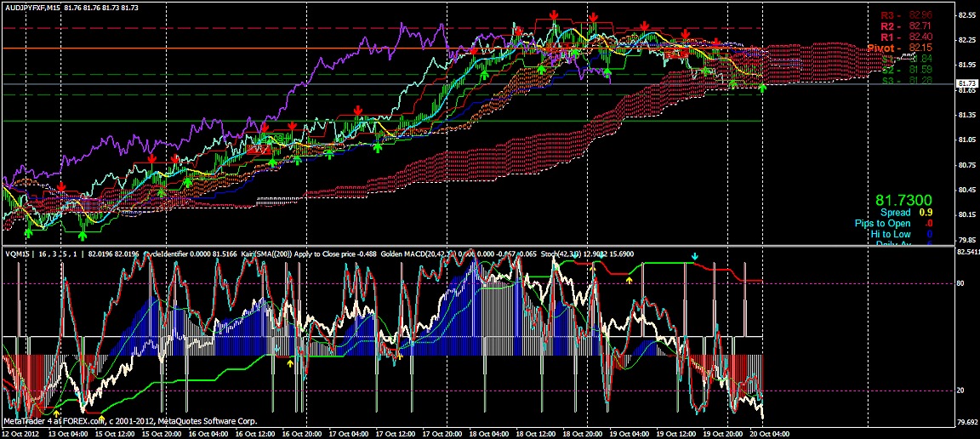Click the leftmost green up arrow on price chart
The width and height of the screenshot is (980, 439).
[28, 231]
